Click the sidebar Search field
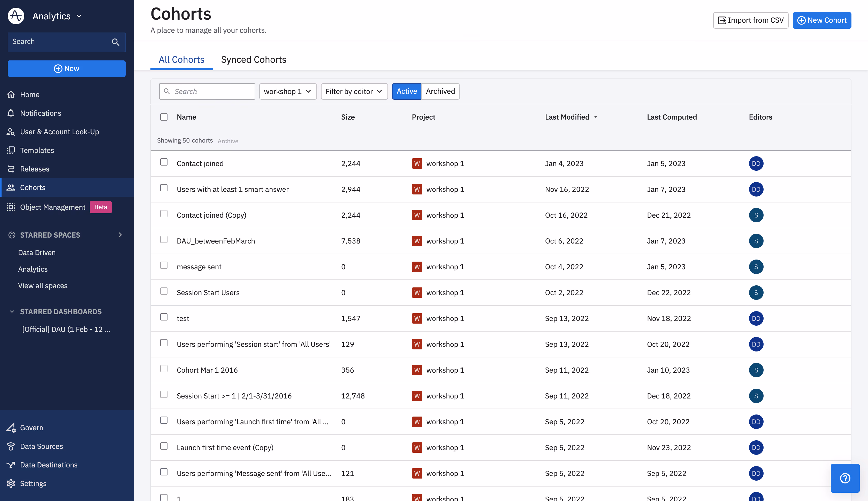This screenshot has height=501, width=868. click(x=67, y=42)
